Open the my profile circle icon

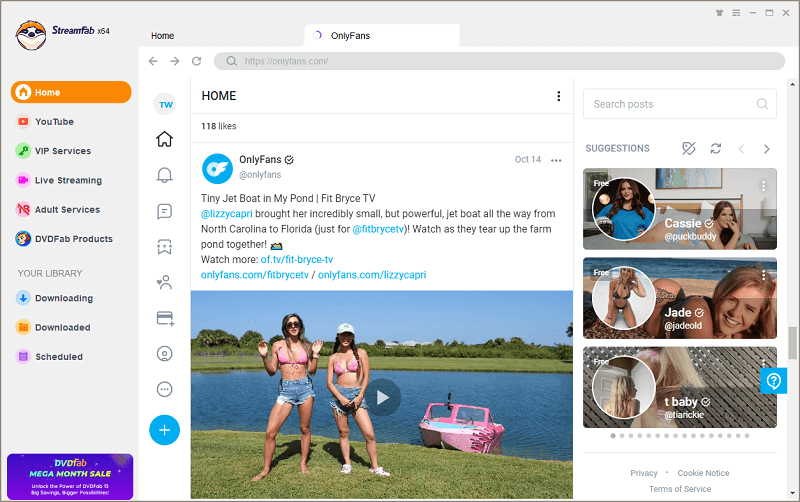coord(164,354)
